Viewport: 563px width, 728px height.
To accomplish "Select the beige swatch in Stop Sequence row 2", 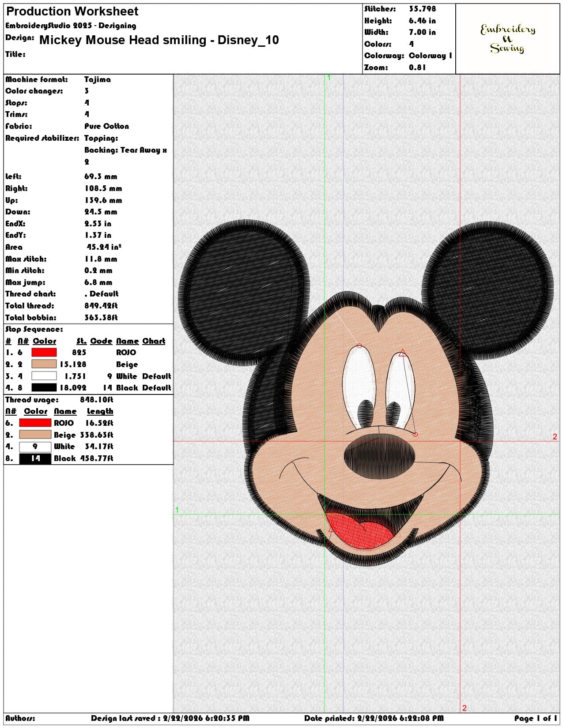I will pos(44,364).
